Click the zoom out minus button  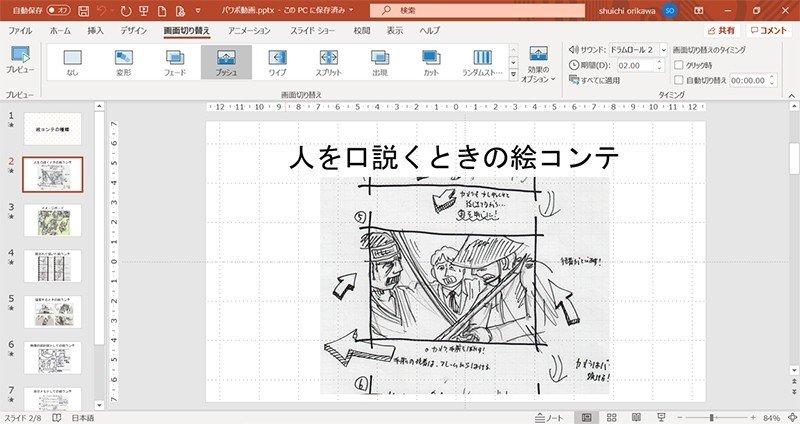(x=680, y=418)
